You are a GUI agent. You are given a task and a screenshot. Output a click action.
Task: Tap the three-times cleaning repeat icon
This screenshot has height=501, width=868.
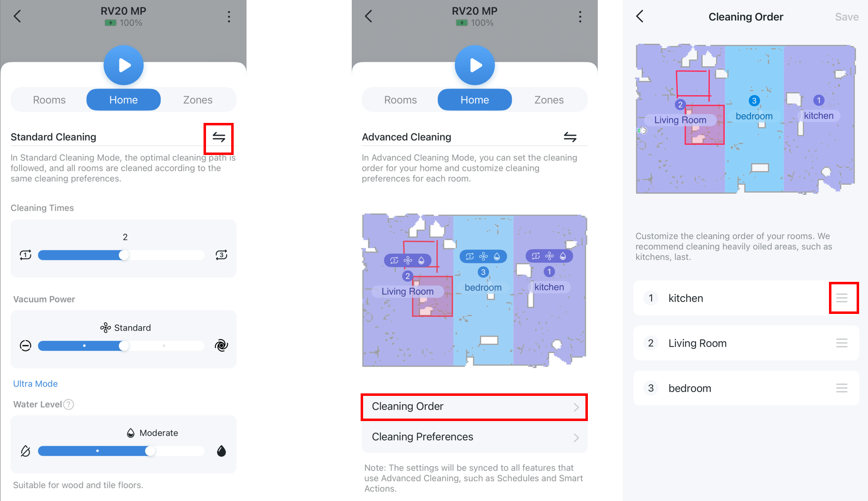[x=221, y=255]
